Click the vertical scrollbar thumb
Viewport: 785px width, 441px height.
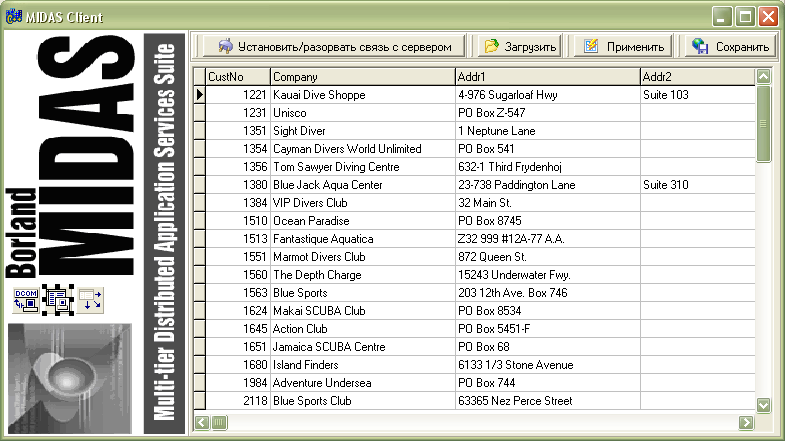tap(763, 123)
